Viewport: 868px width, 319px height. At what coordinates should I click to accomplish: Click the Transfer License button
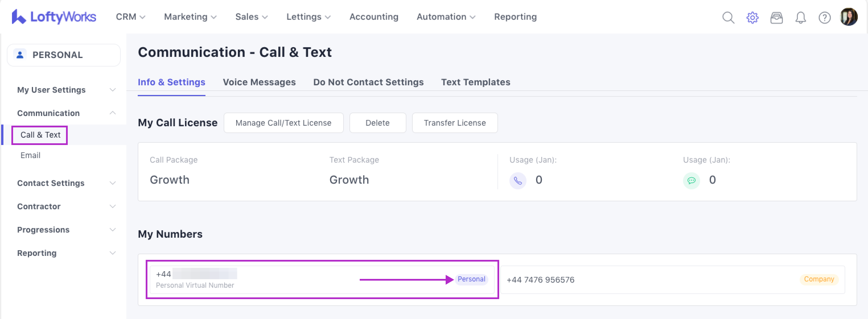click(x=454, y=123)
